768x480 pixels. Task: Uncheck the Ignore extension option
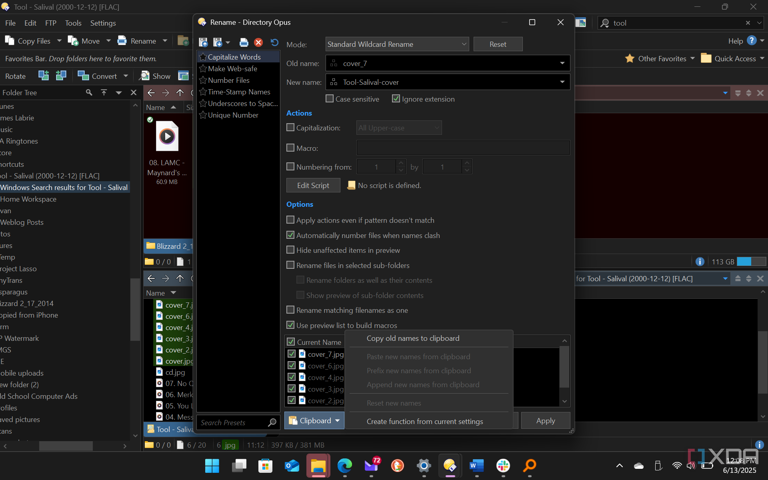(396, 99)
